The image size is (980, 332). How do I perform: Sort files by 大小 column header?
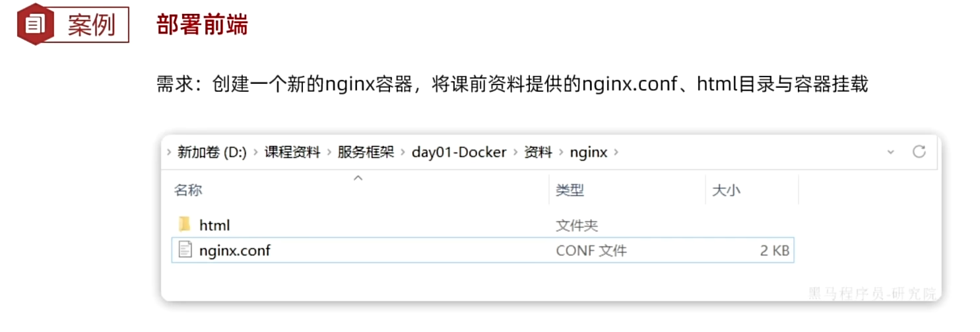726,190
